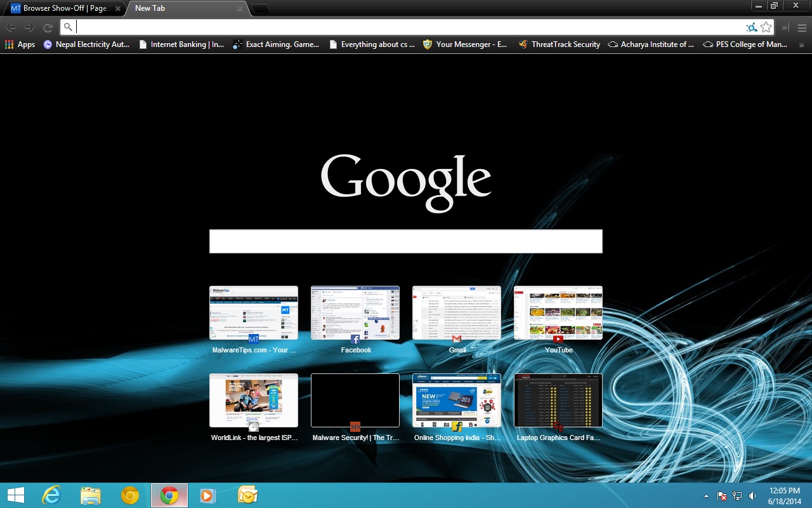Open the Your Messenger bookmark
This screenshot has height=508, width=812.
[466, 44]
